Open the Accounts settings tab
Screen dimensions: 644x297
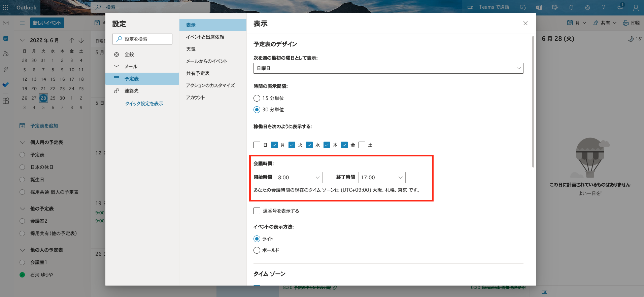(213, 98)
